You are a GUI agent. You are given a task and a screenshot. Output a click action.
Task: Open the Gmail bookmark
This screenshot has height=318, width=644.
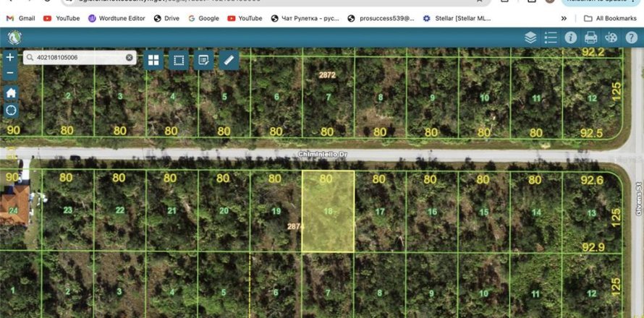coord(21,19)
